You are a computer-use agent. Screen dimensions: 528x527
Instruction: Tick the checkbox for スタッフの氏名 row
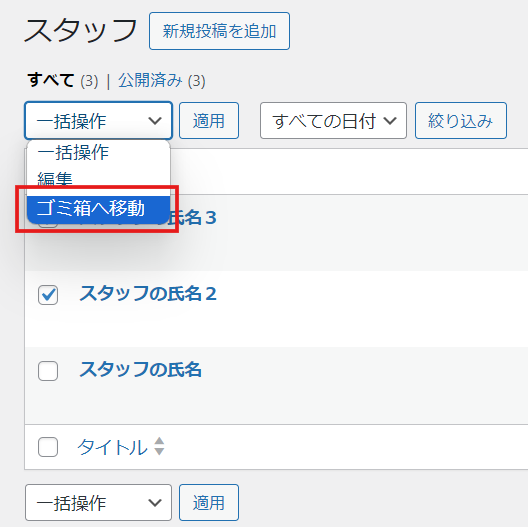click(48, 371)
